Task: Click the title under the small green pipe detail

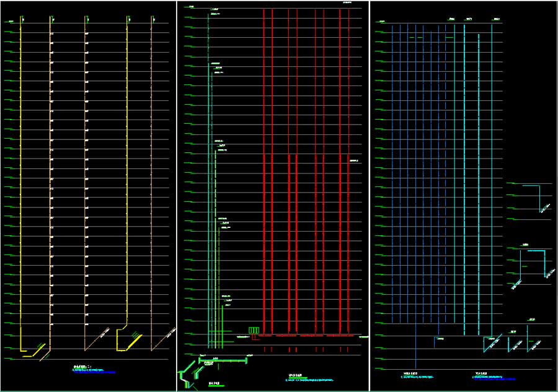Action: (215, 383)
